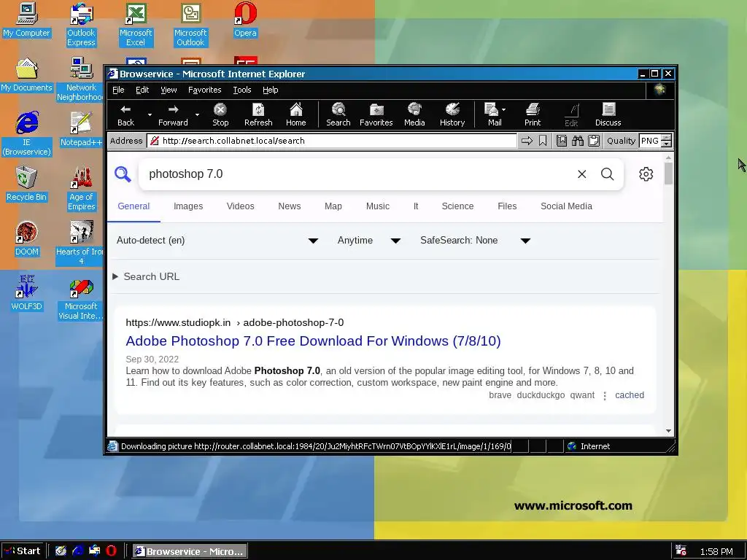Screen dimensions: 747x560
Task: Open the Back history dropdown arrow
Action: 150,114
